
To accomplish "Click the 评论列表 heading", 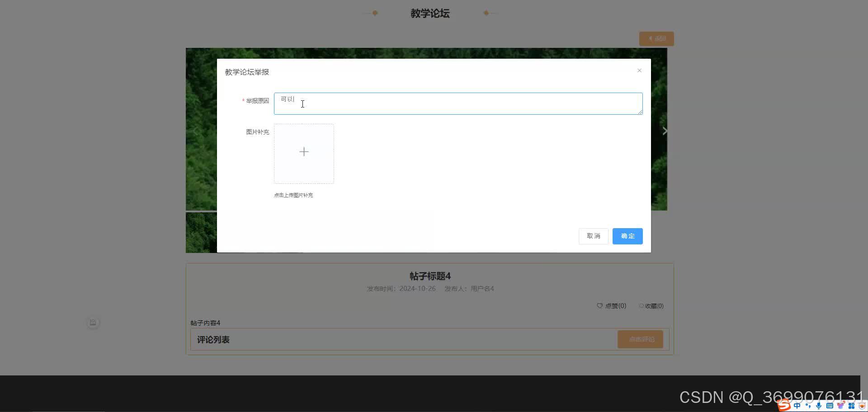I will 213,340.
